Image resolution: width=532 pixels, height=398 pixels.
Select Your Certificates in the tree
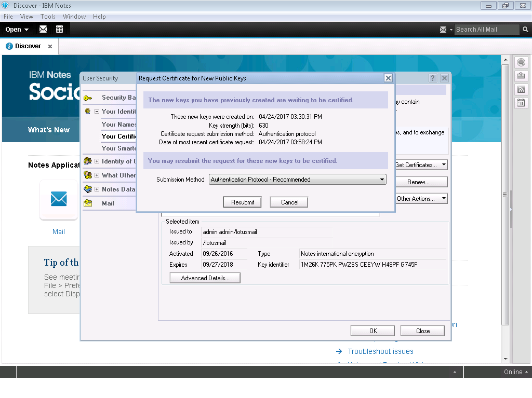(x=119, y=136)
